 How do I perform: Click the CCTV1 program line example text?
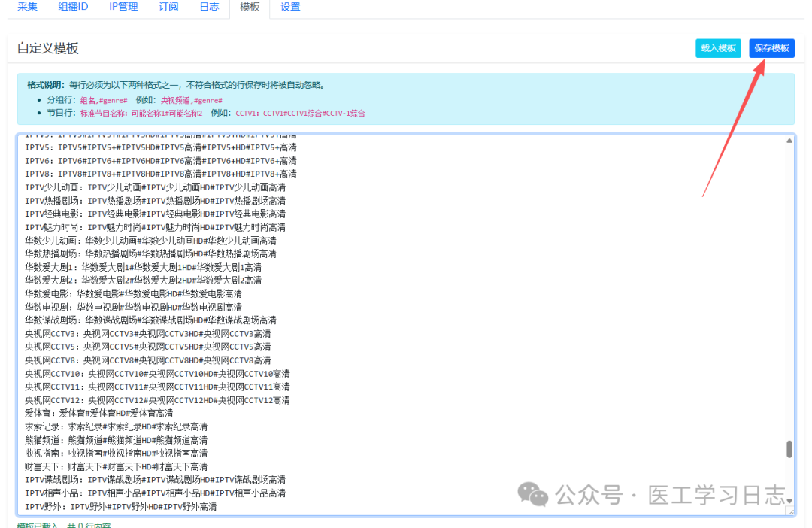(300, 114)
